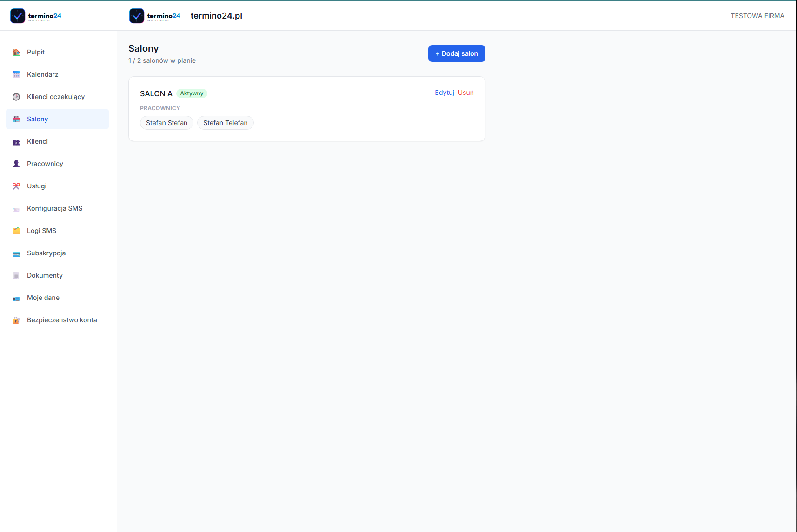Open the Klienci section
This screenshot has width=797, height=532.
tap(57, 141)
